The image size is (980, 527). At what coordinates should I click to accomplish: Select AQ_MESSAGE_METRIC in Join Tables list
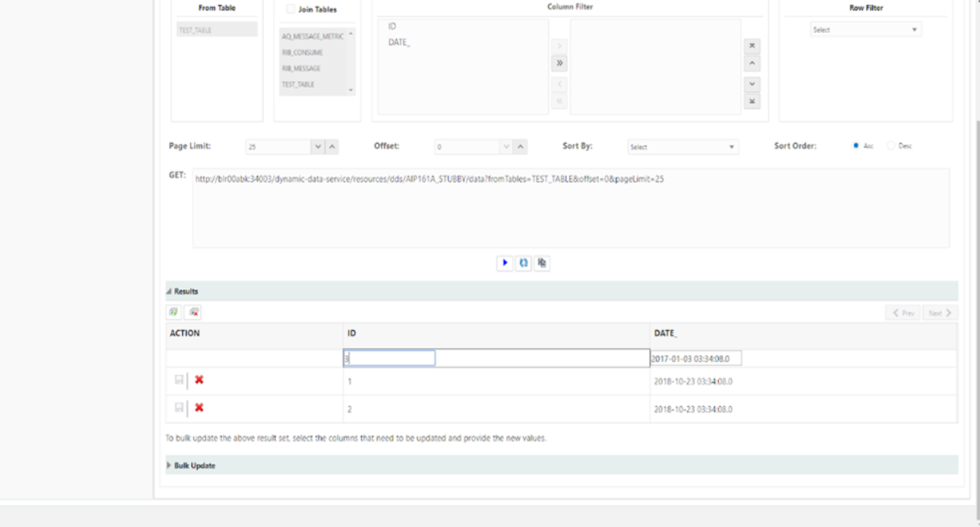313,37
